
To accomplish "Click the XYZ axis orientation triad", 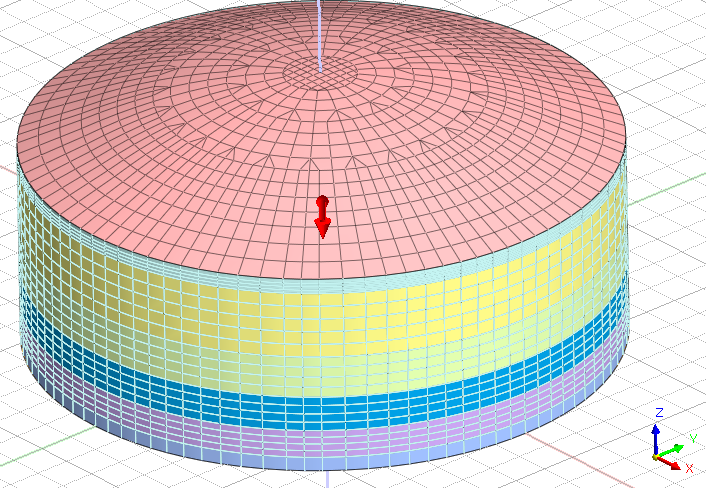I will (673, 442).
